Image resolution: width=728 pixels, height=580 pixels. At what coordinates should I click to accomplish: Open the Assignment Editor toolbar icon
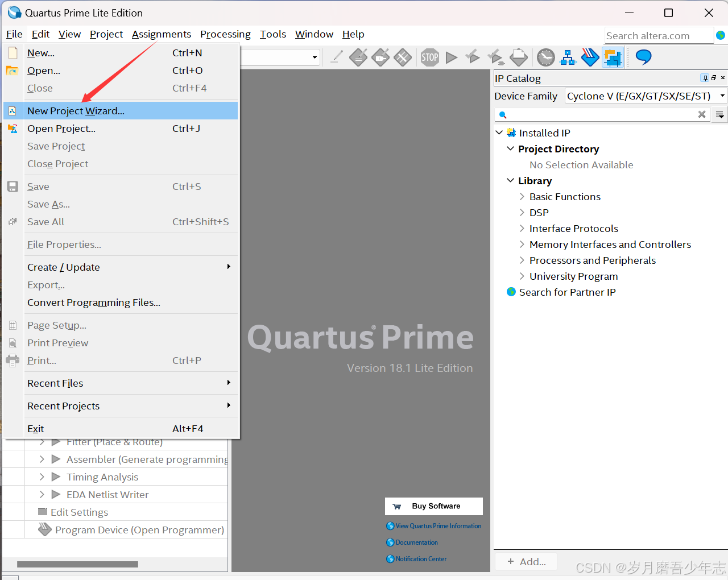(358, 57)
